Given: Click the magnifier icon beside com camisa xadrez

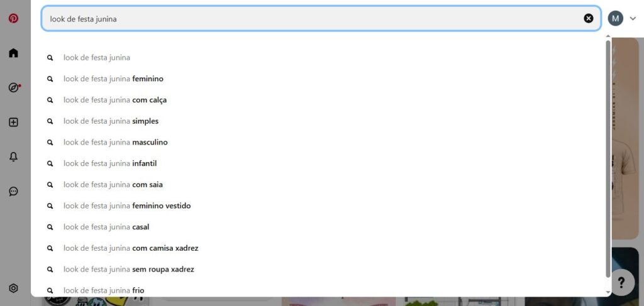Looking at the screenshot, I should pos(50,248).
